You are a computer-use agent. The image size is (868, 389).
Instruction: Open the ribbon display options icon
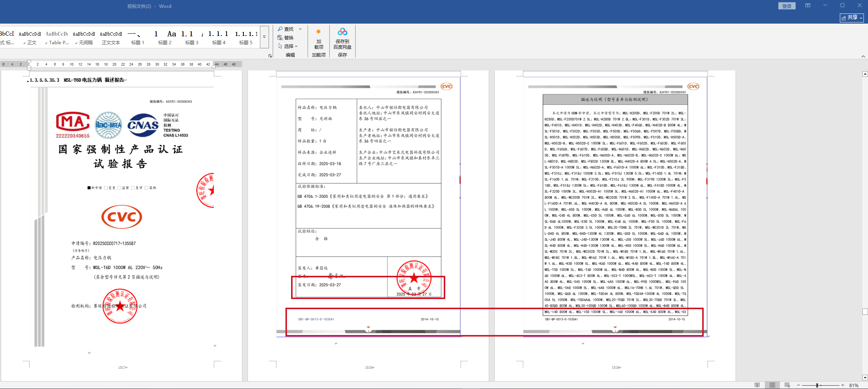(x=808, y=6)
